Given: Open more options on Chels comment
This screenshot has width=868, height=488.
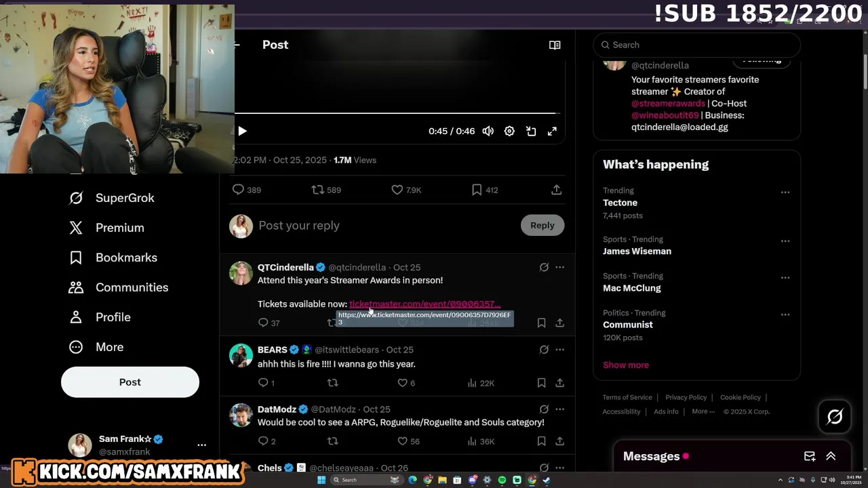Looking at the screenshot, I should [x=559, y=468].
